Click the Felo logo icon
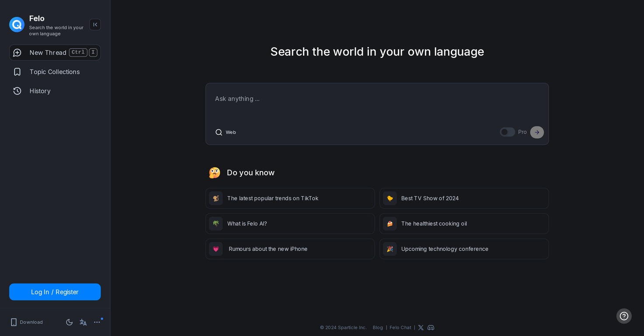Screen dimensions: 644x336 (x=17, y=24)
